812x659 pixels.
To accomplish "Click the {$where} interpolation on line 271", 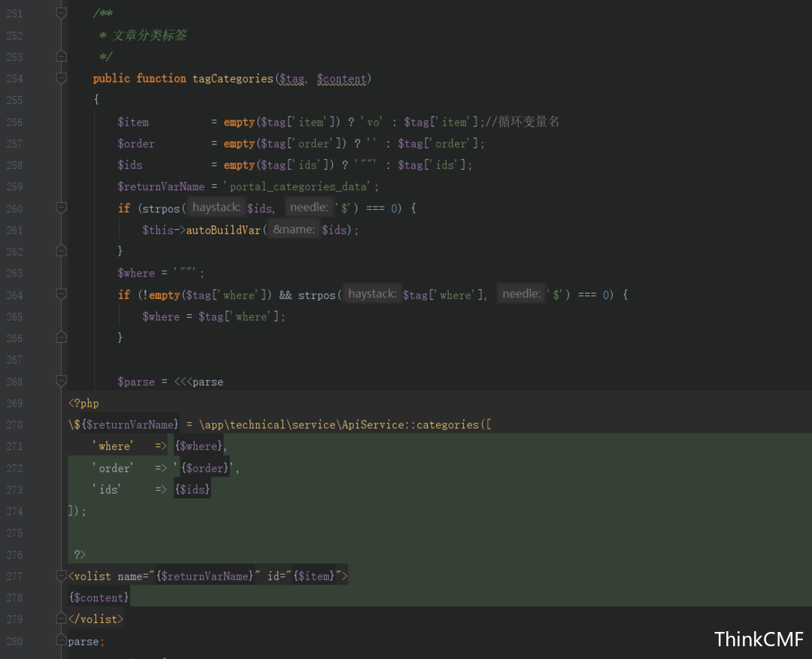I will click(198, 446).
